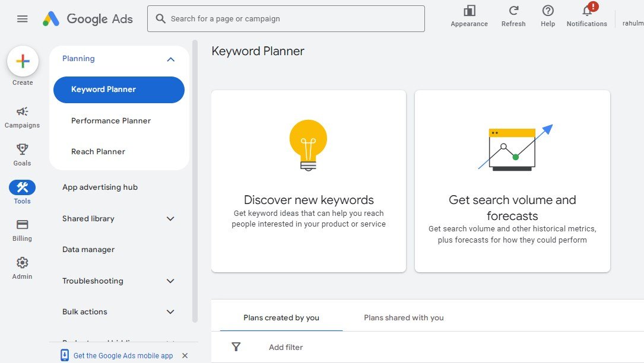This screenshot has height=363, width=644.
Task: Open Get search volume and forecasts card
Action: pyautogui.click(x=512, y=181)
